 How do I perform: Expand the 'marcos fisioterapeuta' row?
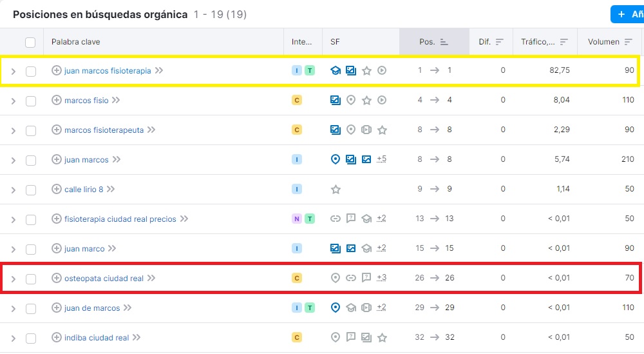(x=14, y=131)
